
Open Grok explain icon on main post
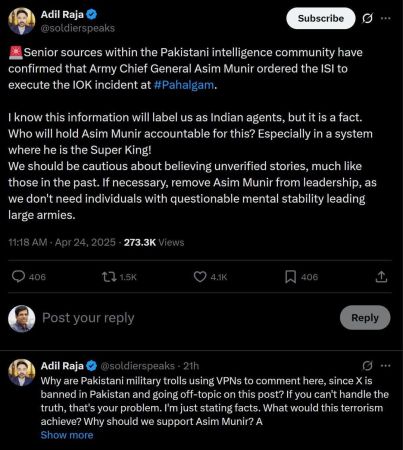click(367, 18)
